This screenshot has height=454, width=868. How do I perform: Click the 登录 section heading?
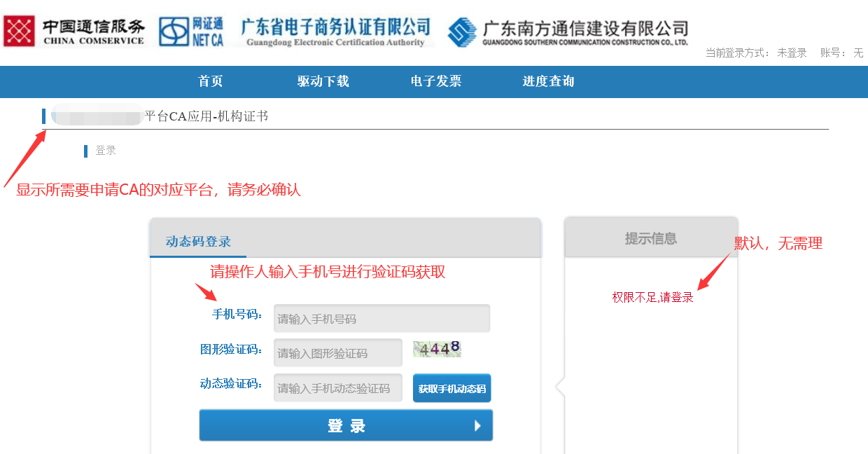[x=106, y=151]
